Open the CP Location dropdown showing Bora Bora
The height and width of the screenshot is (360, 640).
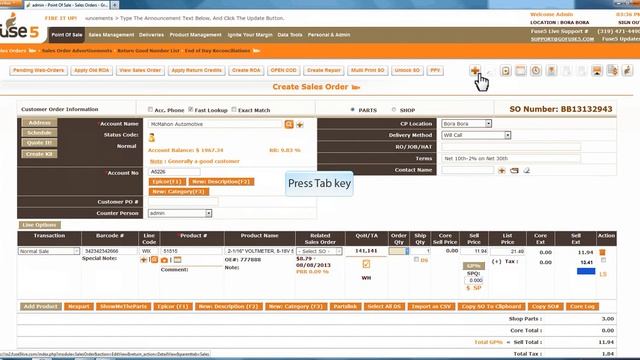point(467,124)
